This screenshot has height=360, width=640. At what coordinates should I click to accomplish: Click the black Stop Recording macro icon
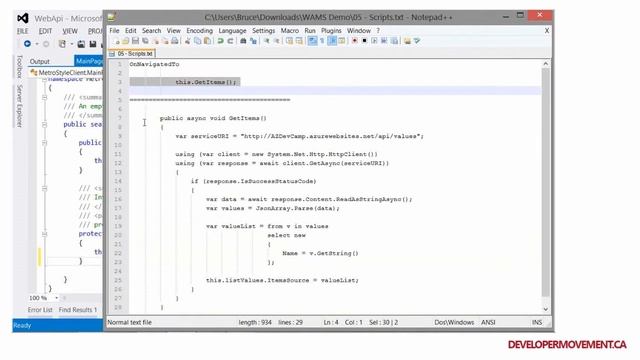[x=364, y=41]
